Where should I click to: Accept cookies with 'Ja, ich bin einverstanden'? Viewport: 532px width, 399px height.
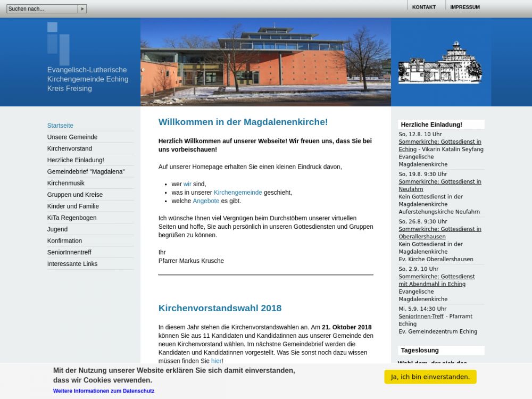tap(430, 377)
